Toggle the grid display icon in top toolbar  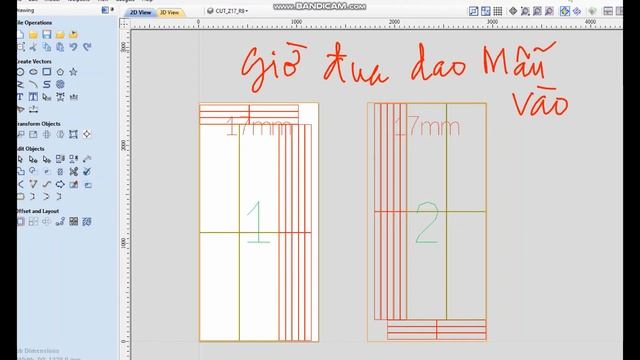[x=498, y=11]
